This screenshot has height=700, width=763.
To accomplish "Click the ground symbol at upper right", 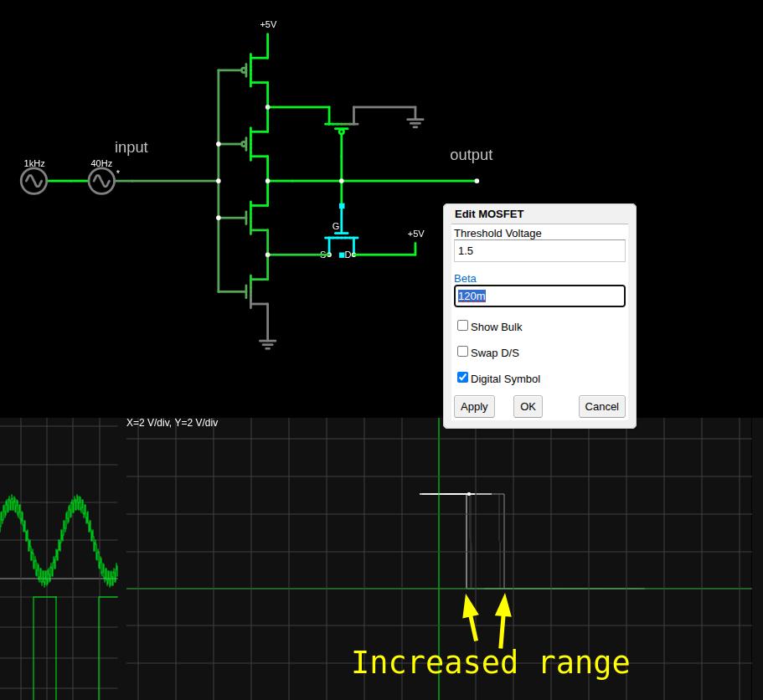I will click(415, 122).
